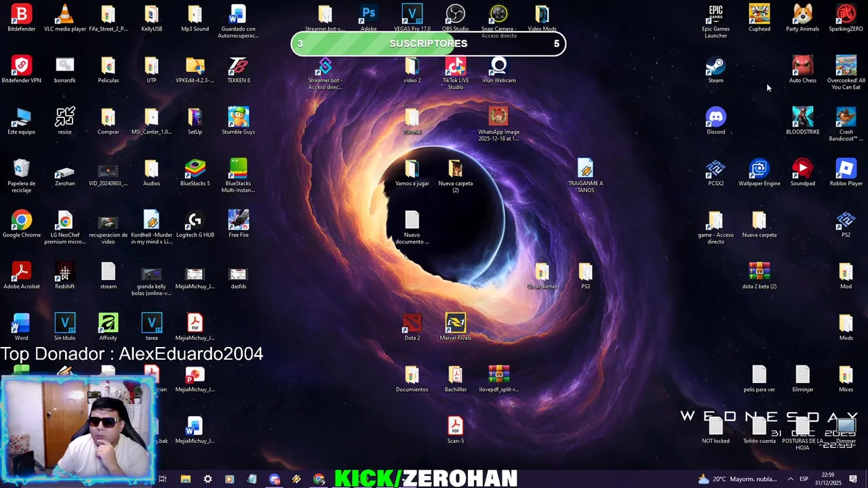
Task: Launch Logitech G HUB
Action: [x=195, y=224]
